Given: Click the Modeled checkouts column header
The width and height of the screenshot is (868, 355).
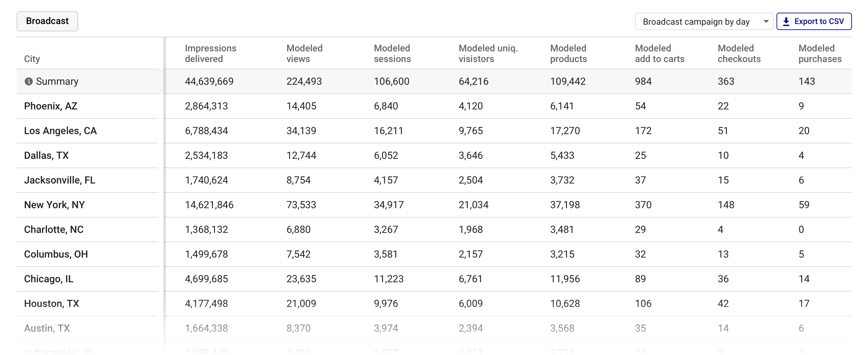Looking at the screenshot, I should pyautogui.click(x=739, y=53).
